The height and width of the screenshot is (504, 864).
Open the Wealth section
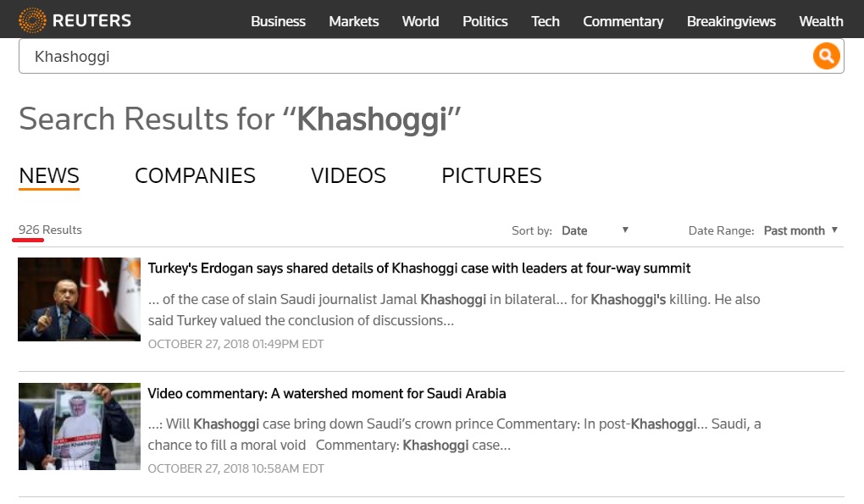pyautogui.click(x=821, y=21)
